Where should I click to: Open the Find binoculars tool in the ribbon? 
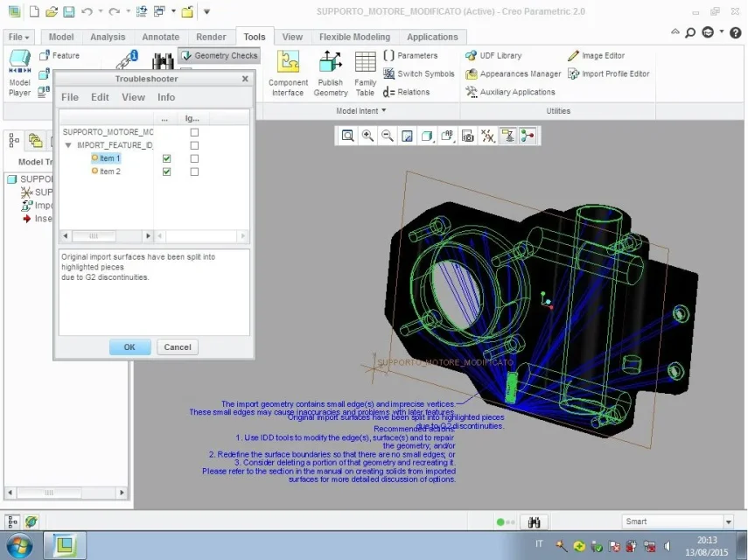pyautogui.click(x=163, y=60)
